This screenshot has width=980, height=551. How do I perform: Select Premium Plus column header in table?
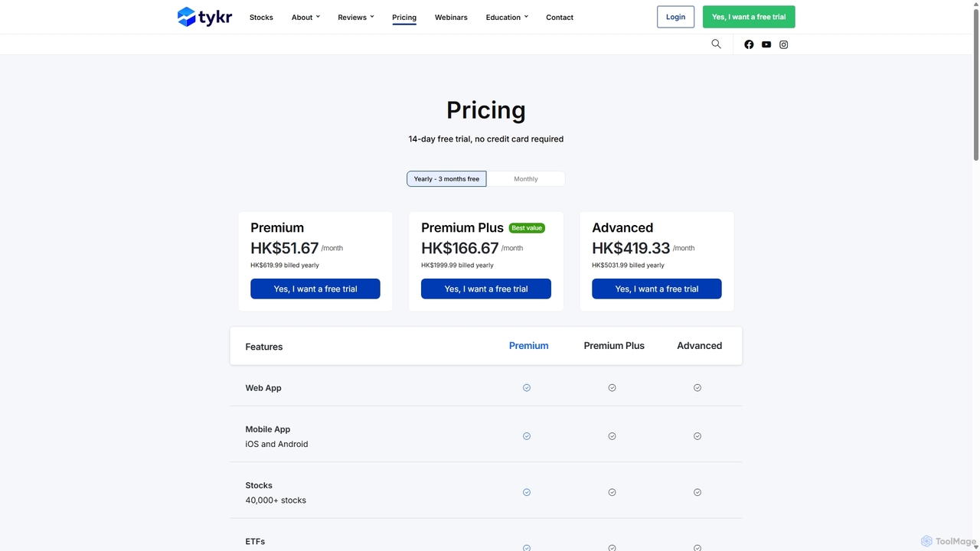tap(614, 346)
